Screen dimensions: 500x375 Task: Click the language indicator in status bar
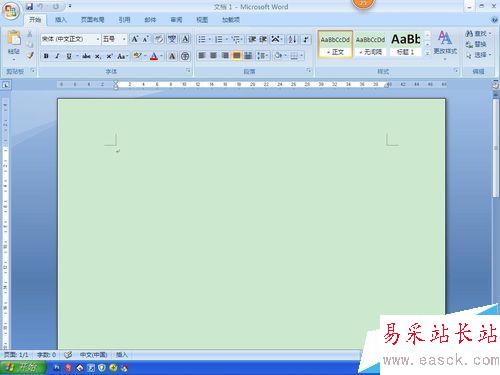point(93,355)
